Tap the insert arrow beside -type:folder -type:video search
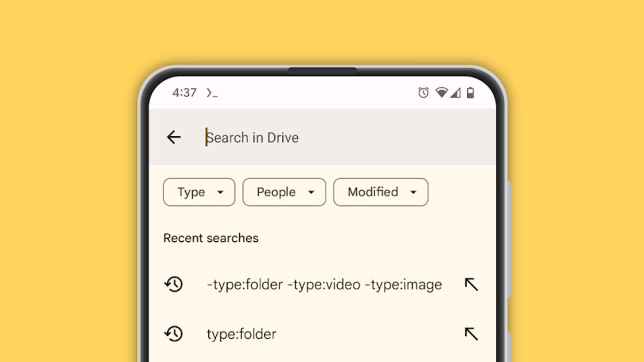Image resolution: width=644 pixels, height=362 pixels. [x=471, y=284]
